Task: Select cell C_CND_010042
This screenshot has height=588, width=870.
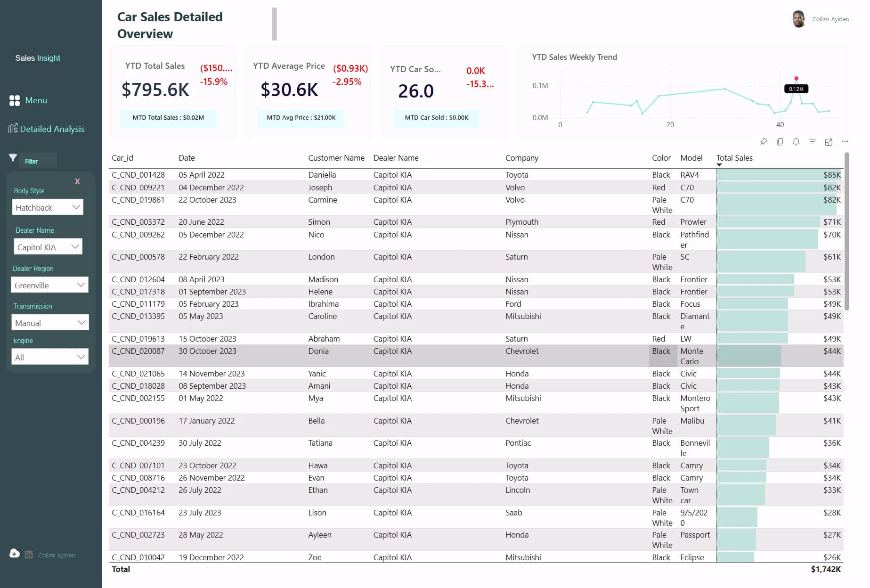Action: pos(138,557)
